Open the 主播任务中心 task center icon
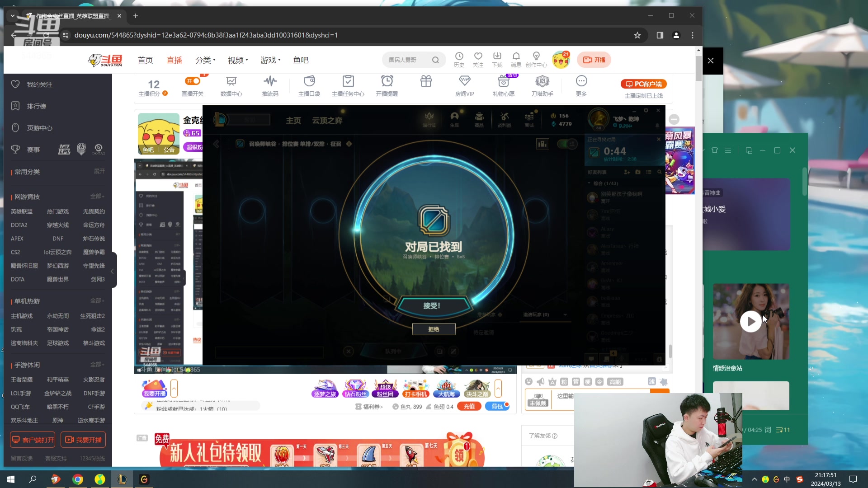The width and height of the screenshot is (868, 488). coord(348,86)
